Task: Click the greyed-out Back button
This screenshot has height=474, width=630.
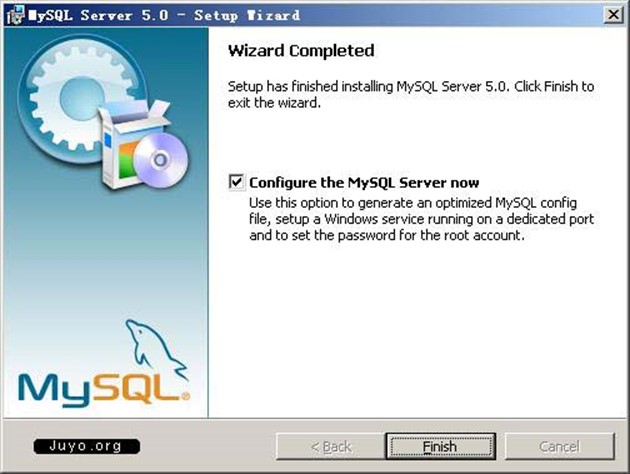Action: (330, 446)
